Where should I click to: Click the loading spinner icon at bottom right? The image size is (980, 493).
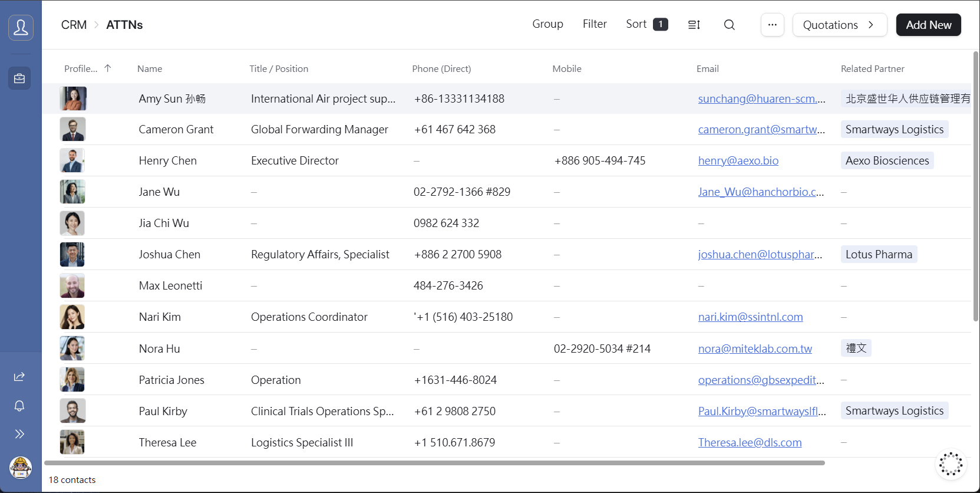[x=951, y=464]
